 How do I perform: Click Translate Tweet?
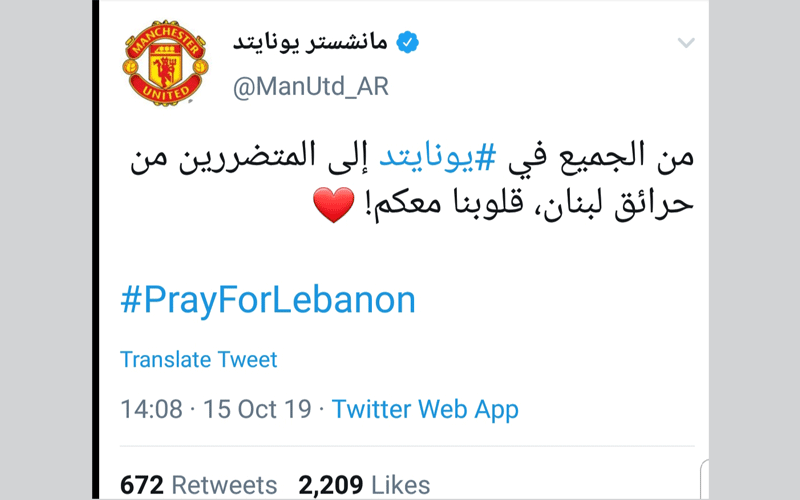coord(199,360)
